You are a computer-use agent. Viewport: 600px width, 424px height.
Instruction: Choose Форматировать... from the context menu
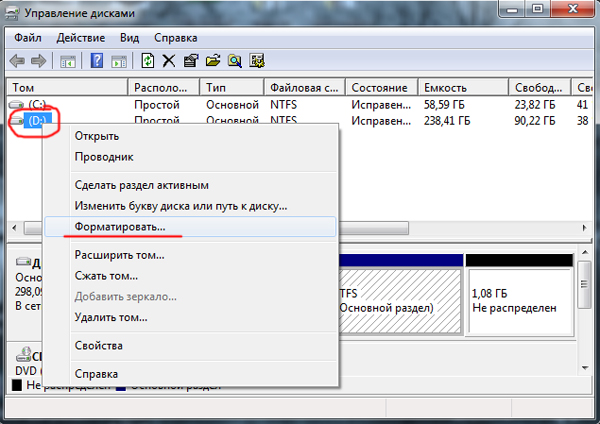point(121,227)
